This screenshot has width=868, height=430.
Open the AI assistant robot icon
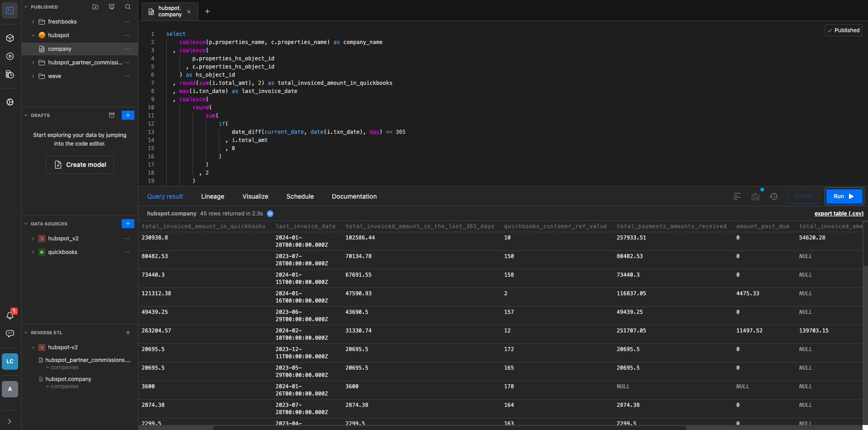click(755, 196)
